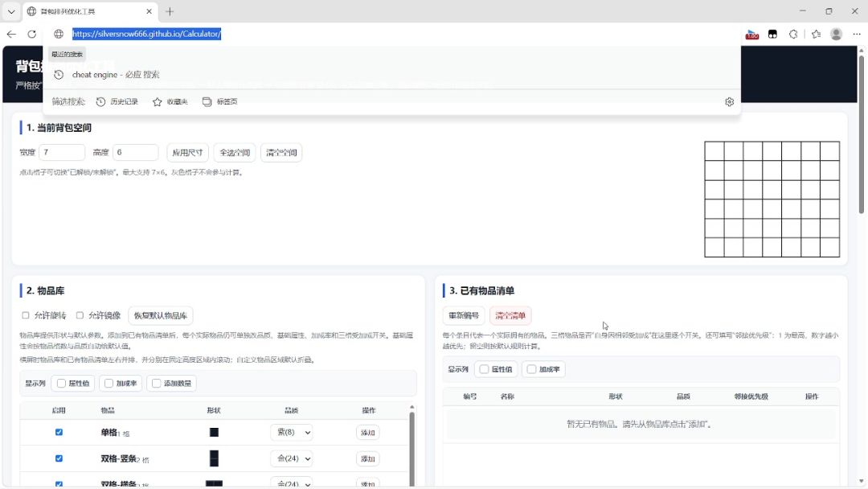
Task: Click the 清空空间 clear space button
Action: pyautogui.click(x=281, y=152)
